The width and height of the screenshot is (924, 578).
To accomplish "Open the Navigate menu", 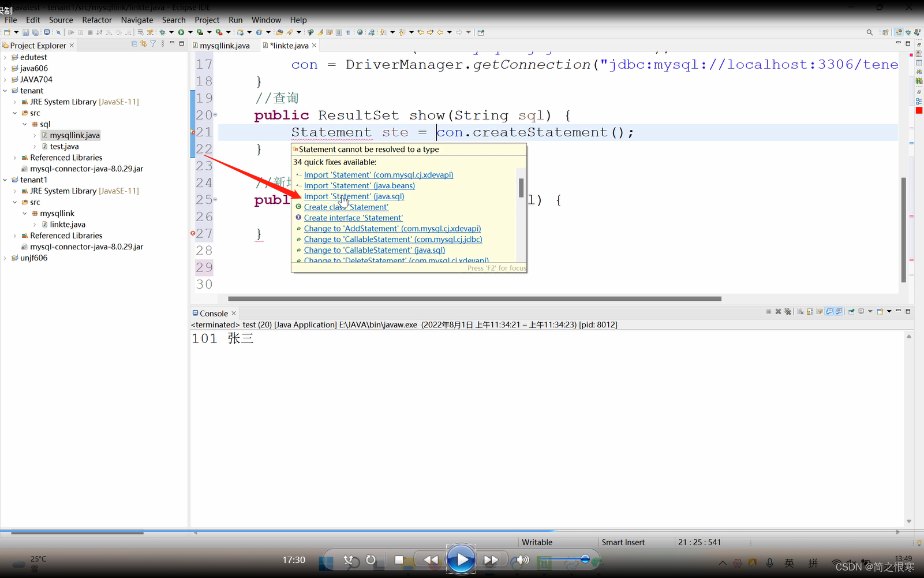I will 137,20.
